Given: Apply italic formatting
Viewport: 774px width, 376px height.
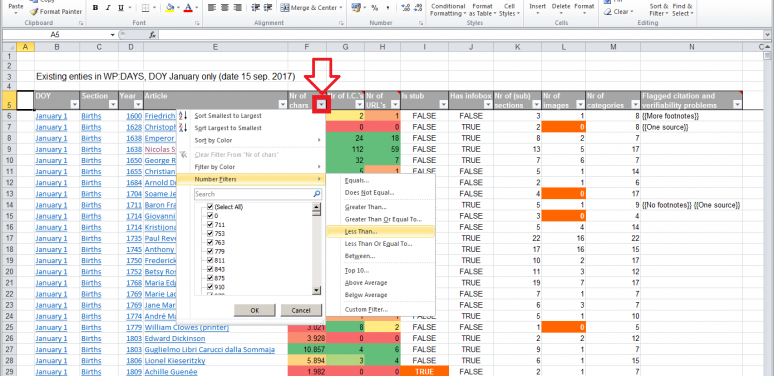Looking at the screenshot, I should (108, 7).
